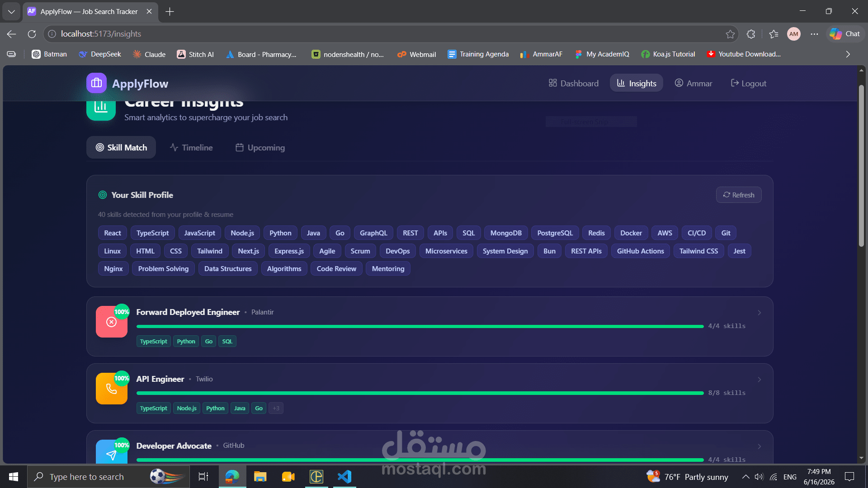
Task: Open a new browser tab
Action: tap(170, 12)
